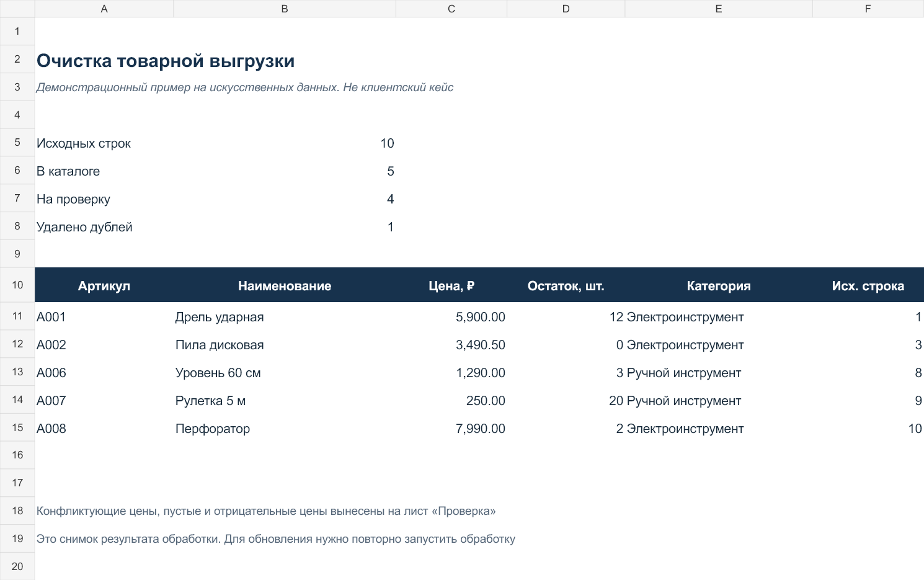Select column C header
Screen dimensions: 924x580
pyautogui.click(x=451, y=9)
